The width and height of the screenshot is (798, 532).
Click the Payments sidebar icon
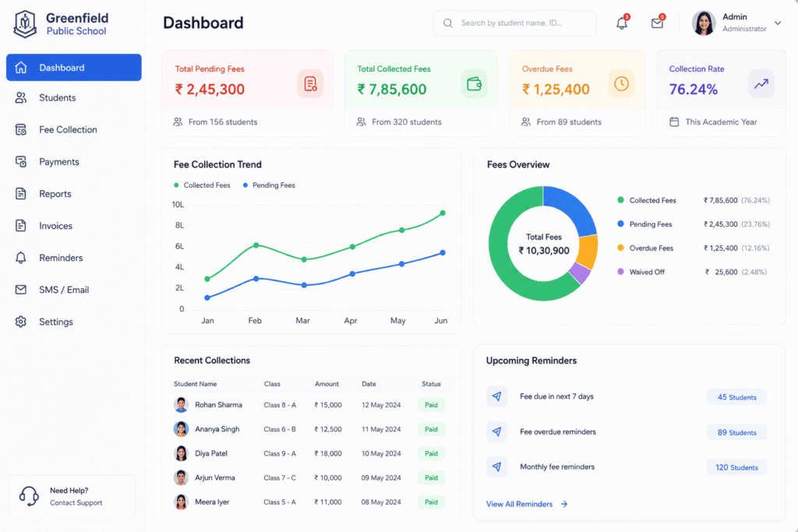point(21,162)
